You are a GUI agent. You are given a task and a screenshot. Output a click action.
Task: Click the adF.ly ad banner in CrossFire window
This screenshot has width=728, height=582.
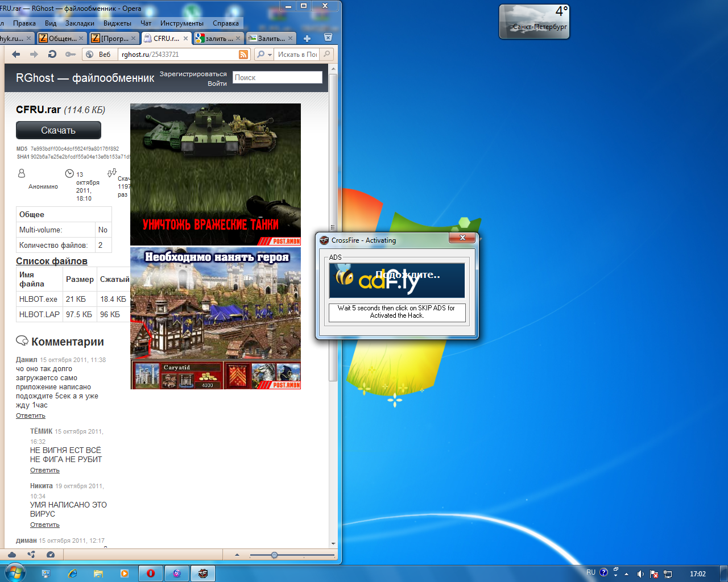(x=397, y=280)
